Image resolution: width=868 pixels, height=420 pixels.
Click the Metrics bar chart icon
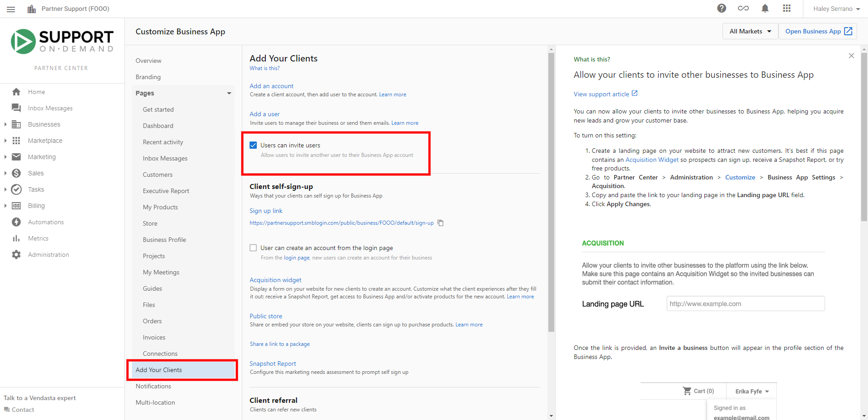16,238
